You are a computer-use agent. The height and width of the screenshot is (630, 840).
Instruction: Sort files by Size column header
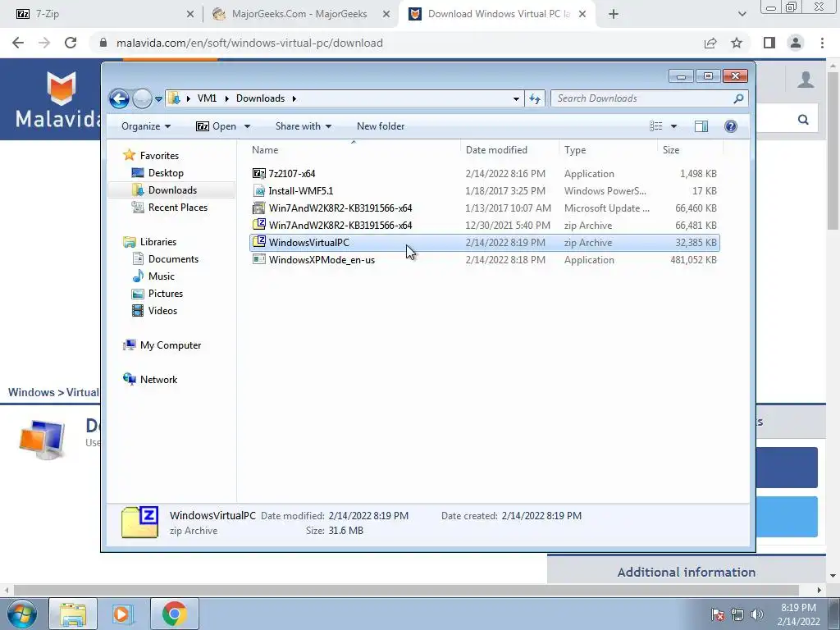pos(690,150)
